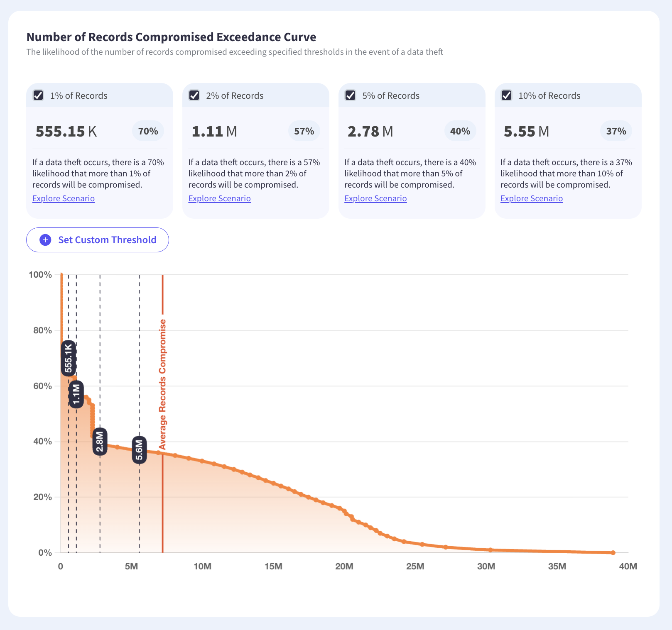Click the 15M x-axis label

click(x=273, y=567)
